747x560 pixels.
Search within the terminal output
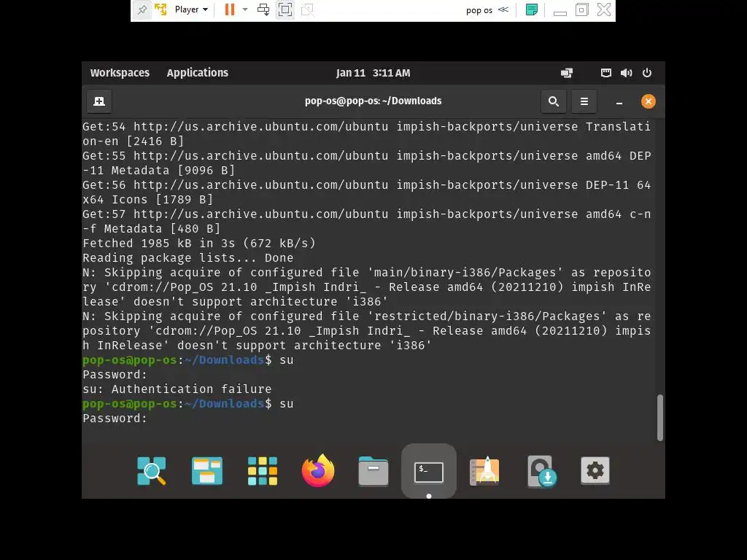[554, 101]
